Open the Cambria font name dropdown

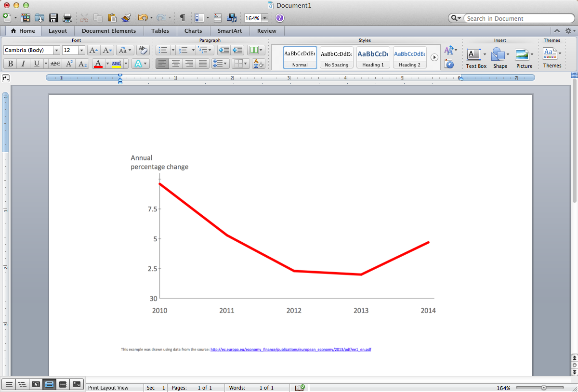(56, 50)
